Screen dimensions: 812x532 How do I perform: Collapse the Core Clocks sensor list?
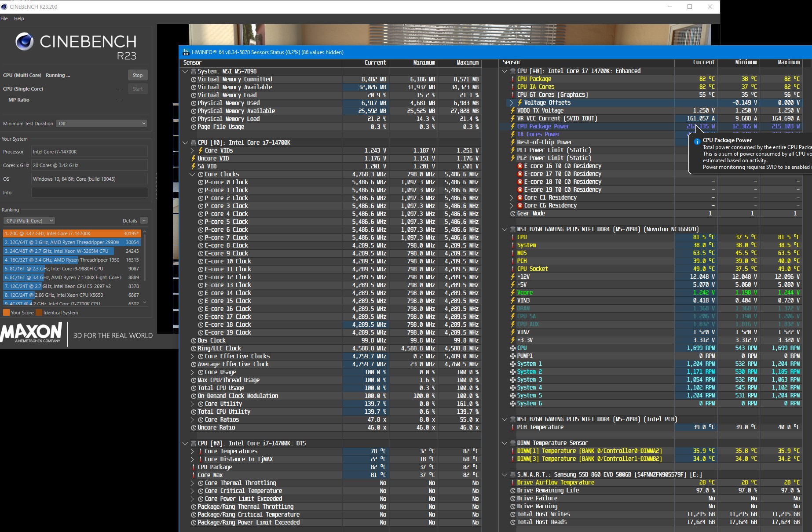[x=192, y=175]
